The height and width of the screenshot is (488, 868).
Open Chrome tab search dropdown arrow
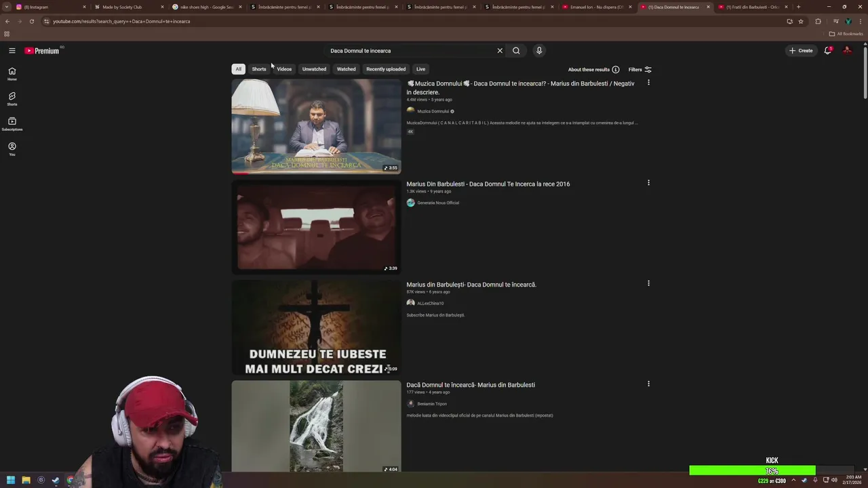(7, 7)
